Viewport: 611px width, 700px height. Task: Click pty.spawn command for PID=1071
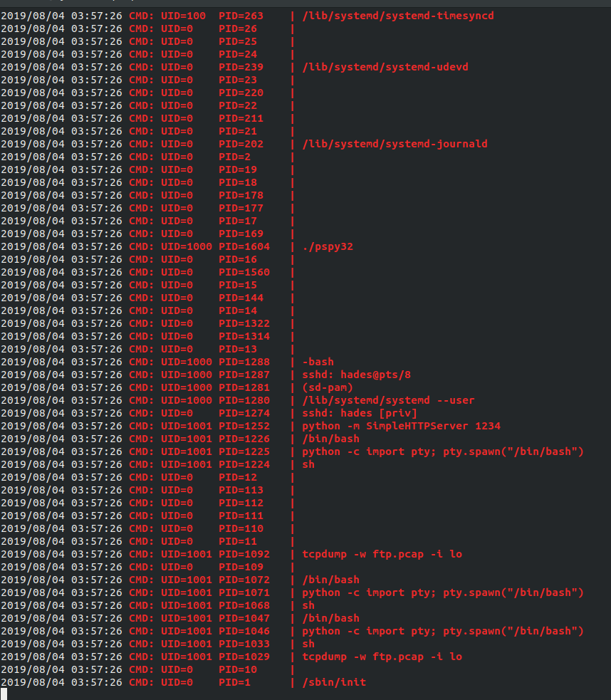coord(443,592)
